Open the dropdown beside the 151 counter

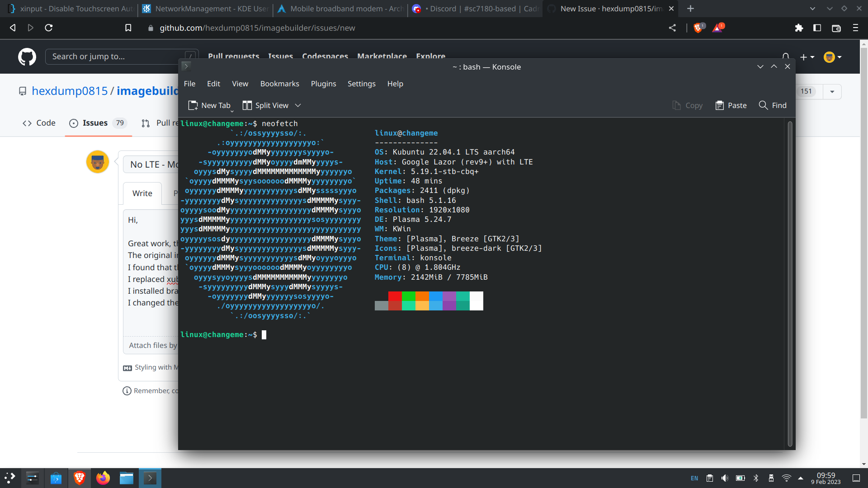[x=832, y=91]
